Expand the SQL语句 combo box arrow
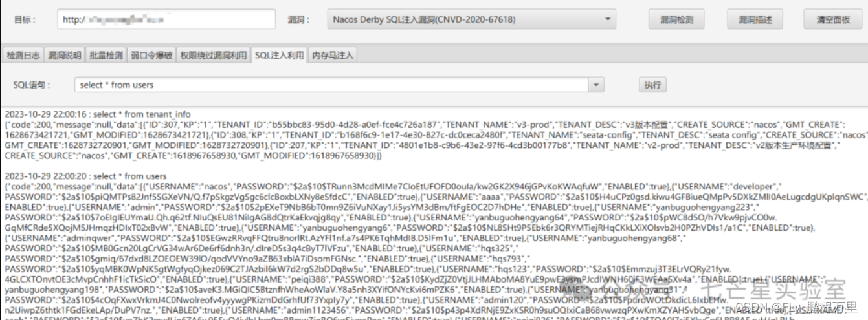Image resolution: width=868 pixels, height=320 pixels. pyautogui.click(x=595, y=85)
